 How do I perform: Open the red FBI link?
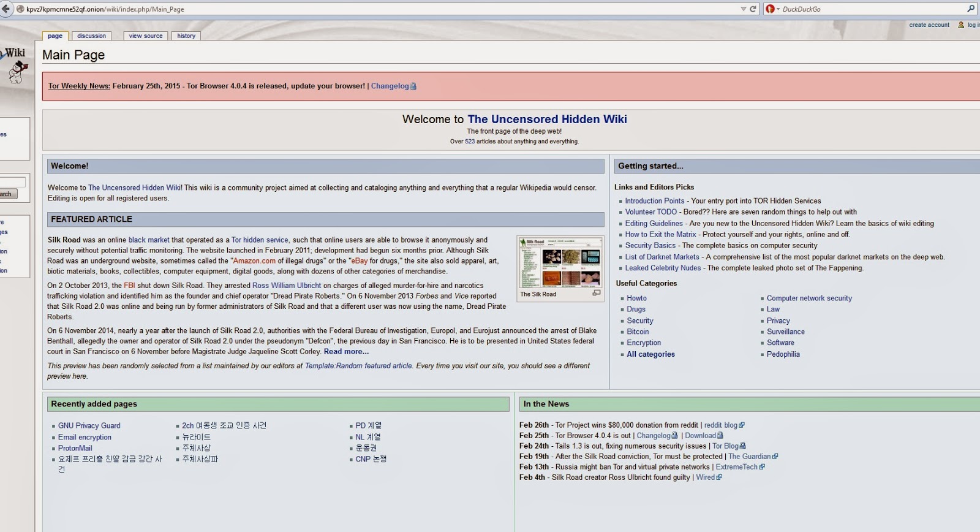pos(129,286)
